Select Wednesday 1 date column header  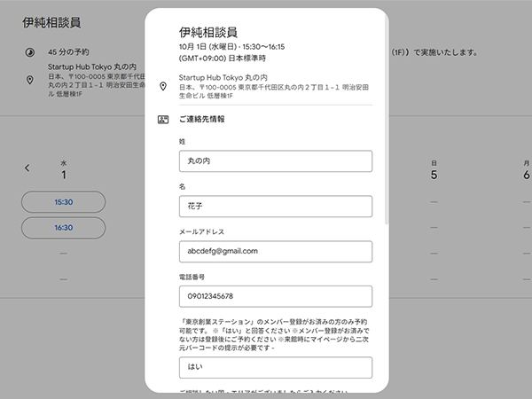[64, 169]
